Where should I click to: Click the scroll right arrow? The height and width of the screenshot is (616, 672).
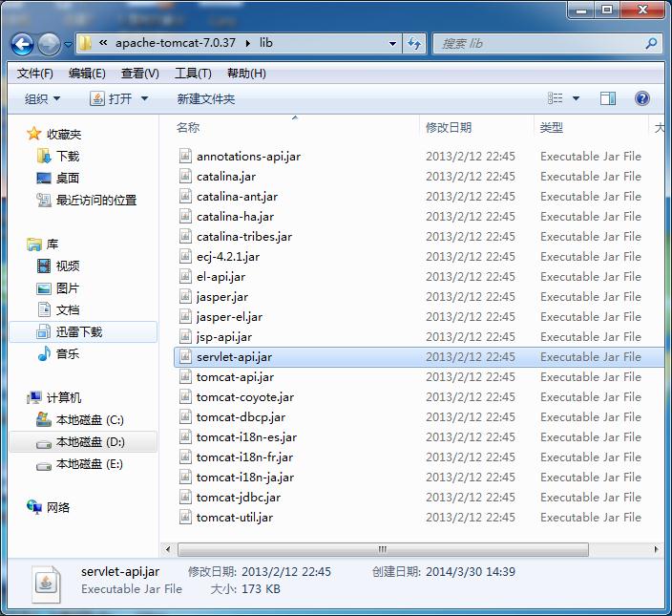pyautogui.click(x=656, y=549)
